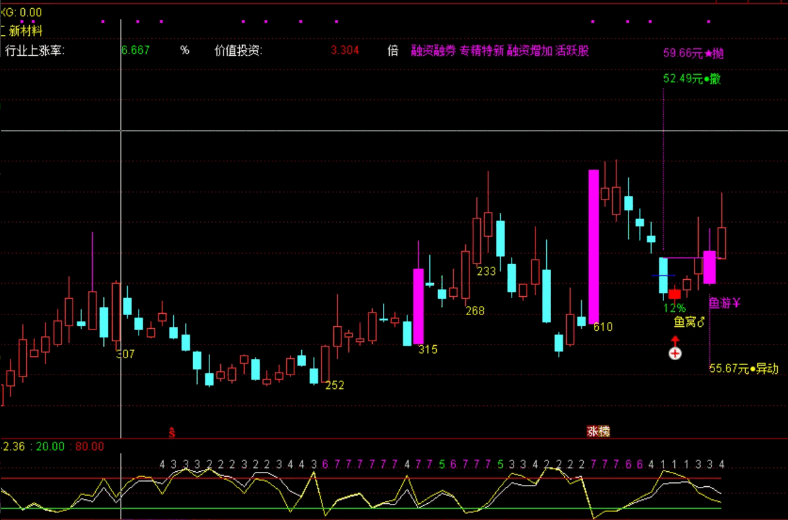Click the 307 volume label

125,354
